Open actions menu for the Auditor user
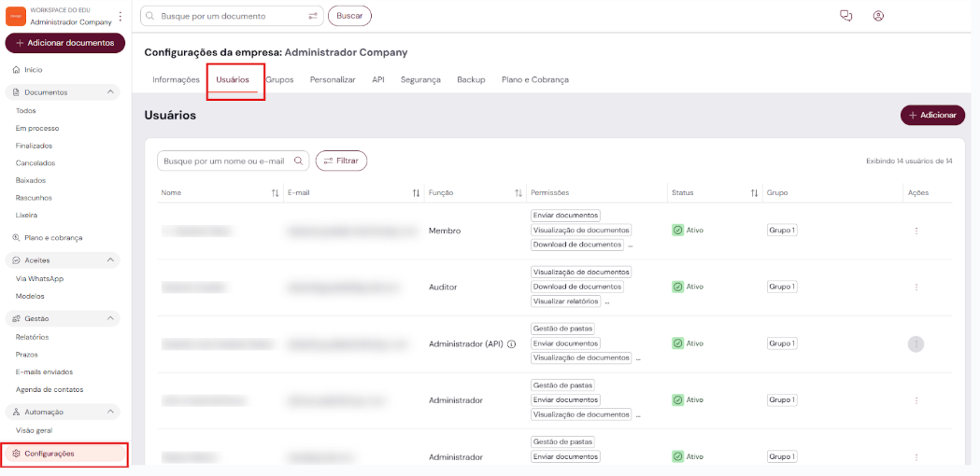 [x=916, y=287]
